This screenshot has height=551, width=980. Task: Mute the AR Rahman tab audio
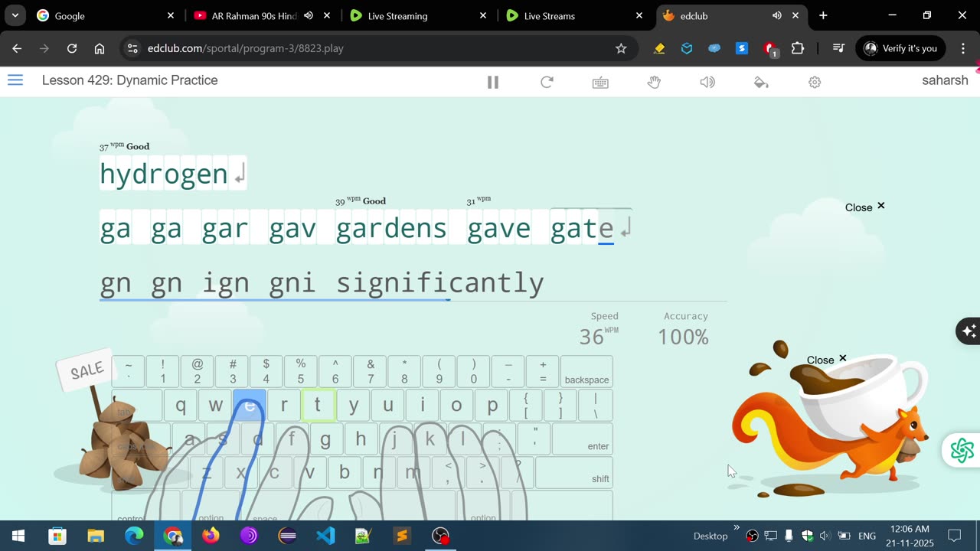click(309, 15)
